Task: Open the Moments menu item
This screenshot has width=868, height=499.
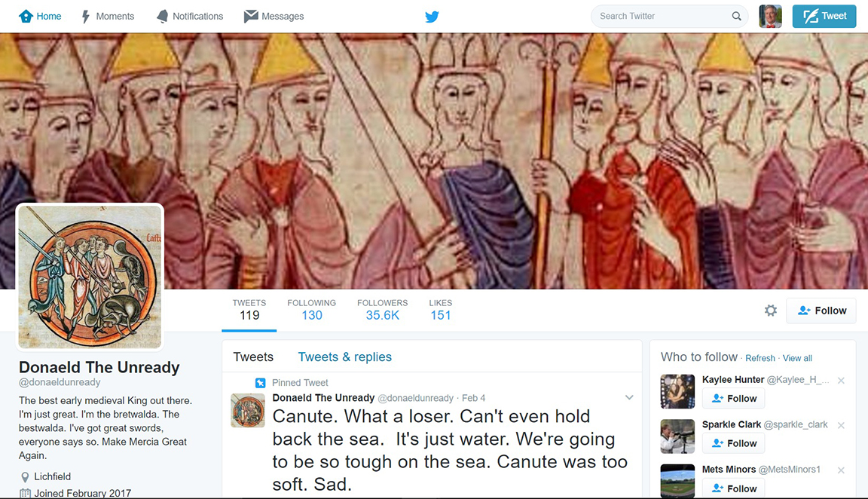Action: [x=108, y=17]
